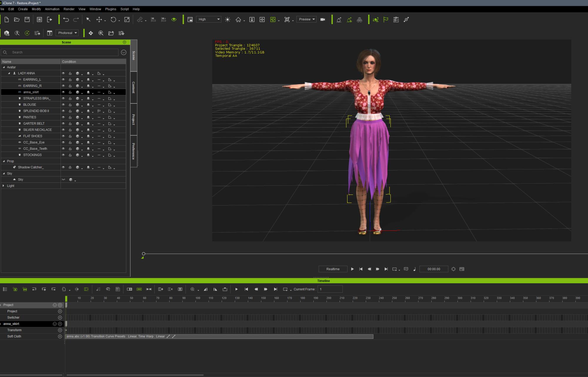Viewport: 588px width, 377px height.
Task: Open the High quality dropdown
Action: [208, 19]
